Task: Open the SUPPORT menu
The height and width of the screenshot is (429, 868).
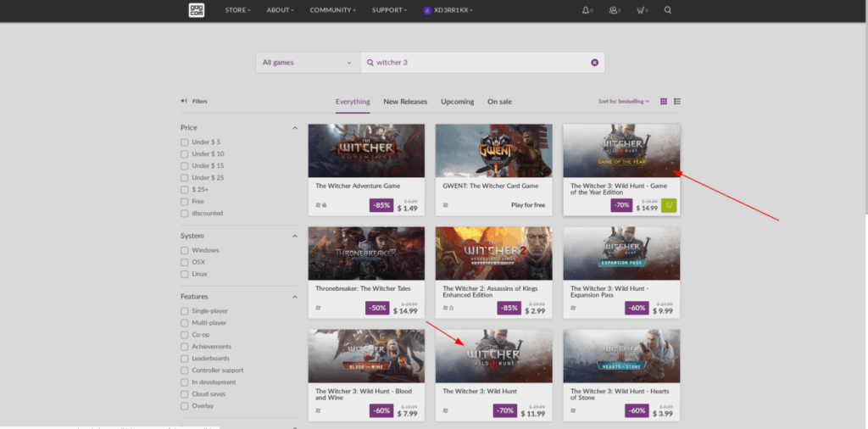Action: coord(389,10)
